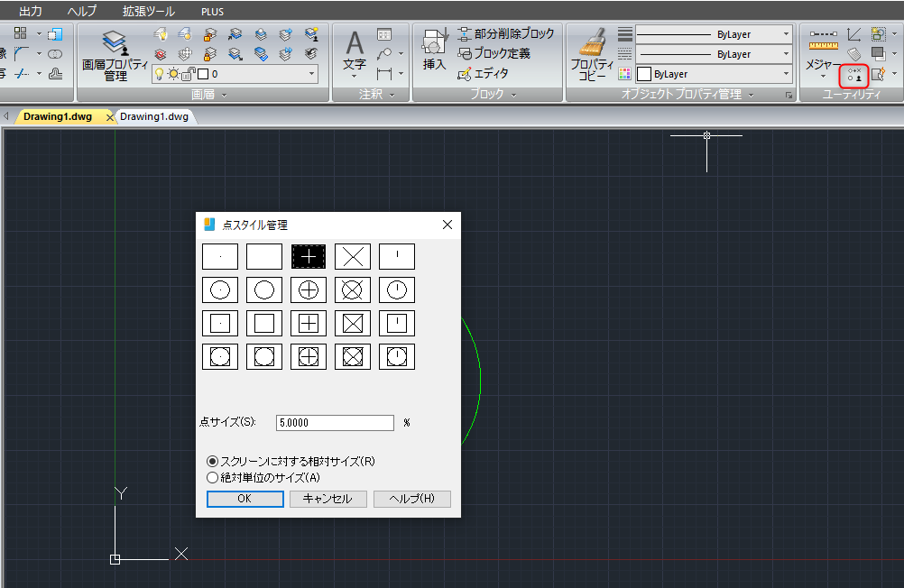The width and height of the screenshot is (904, 588).
Task: Open the ヘルプ menu tab
Action: click(x=81, y=12)
